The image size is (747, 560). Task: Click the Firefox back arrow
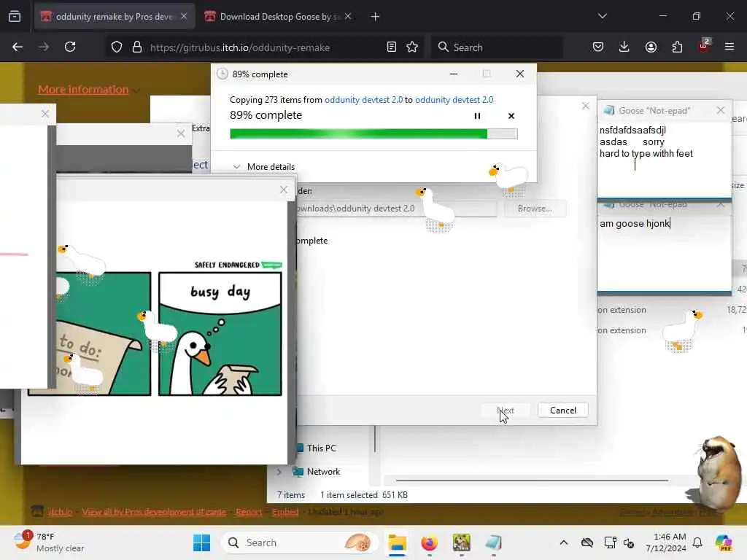point(18,47)
